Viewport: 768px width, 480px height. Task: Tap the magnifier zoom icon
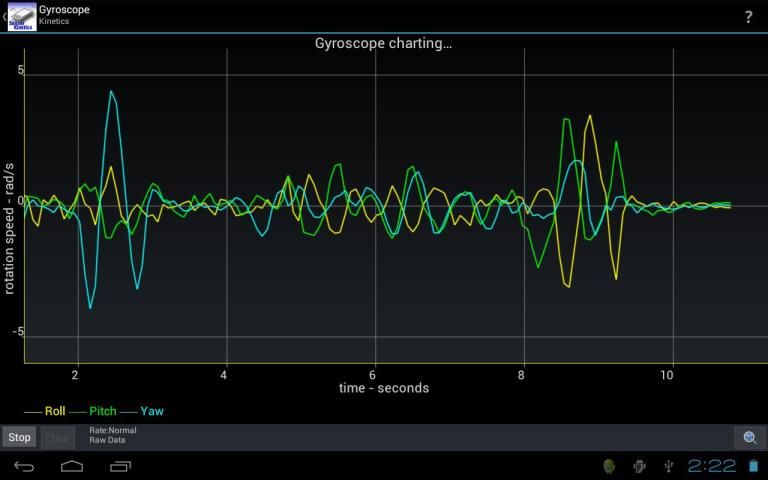(749, 438)
